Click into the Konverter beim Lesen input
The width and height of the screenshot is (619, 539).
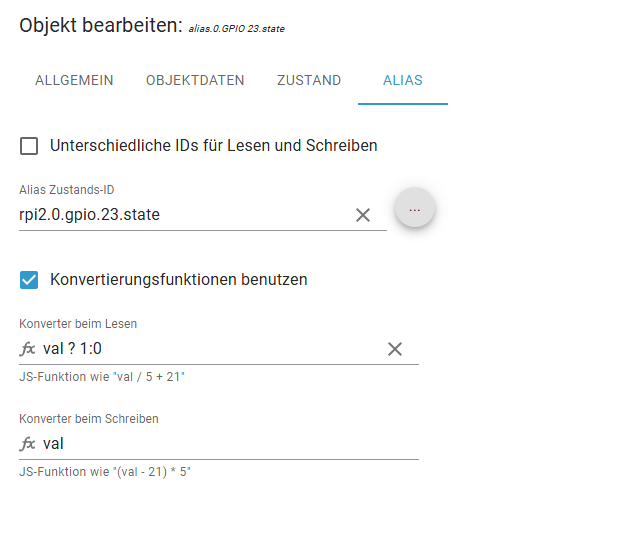[x=210, y=349]
